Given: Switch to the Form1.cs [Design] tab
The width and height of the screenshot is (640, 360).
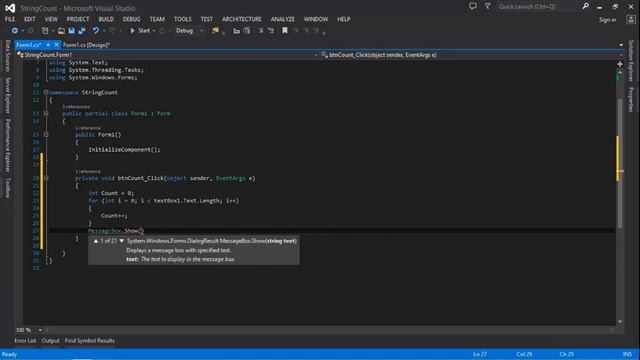Looking at the screenshot, I should click(x=87, y=45).
